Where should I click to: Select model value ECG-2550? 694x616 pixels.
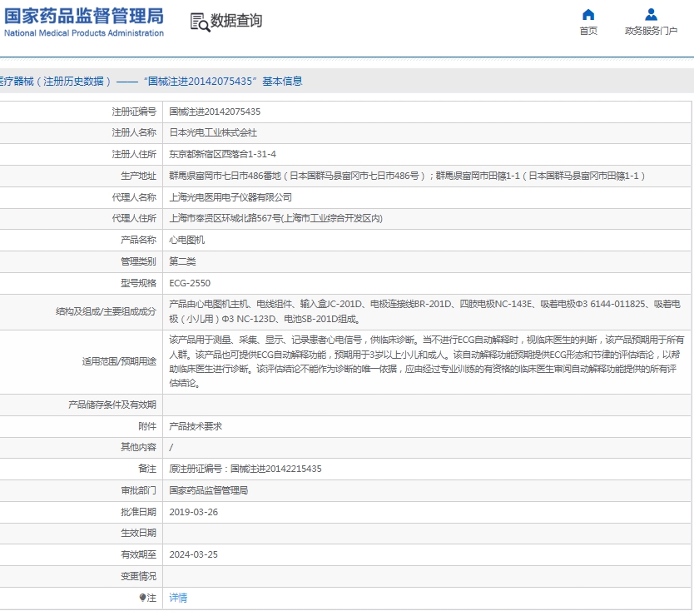190,283
